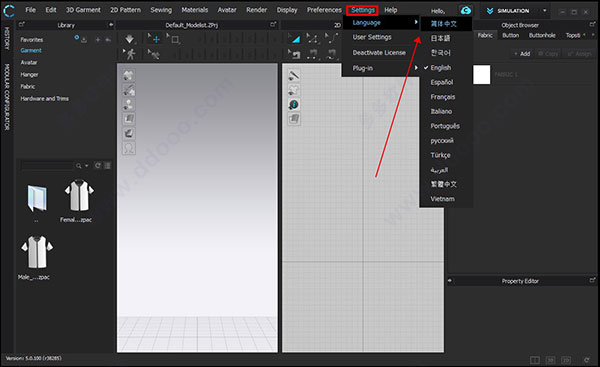Click the blue info display icon in 2D window
The width and height of the screenshot is (600, 367).
point(294,104)
